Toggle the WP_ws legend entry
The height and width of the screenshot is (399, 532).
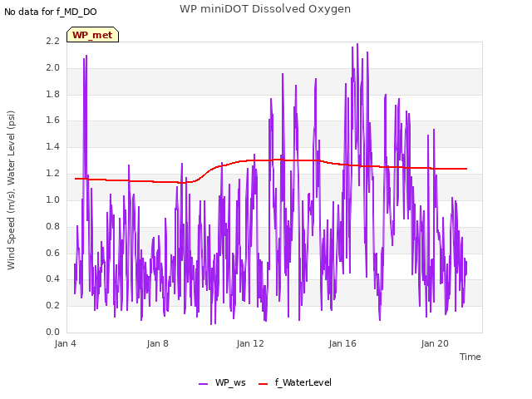222,382
